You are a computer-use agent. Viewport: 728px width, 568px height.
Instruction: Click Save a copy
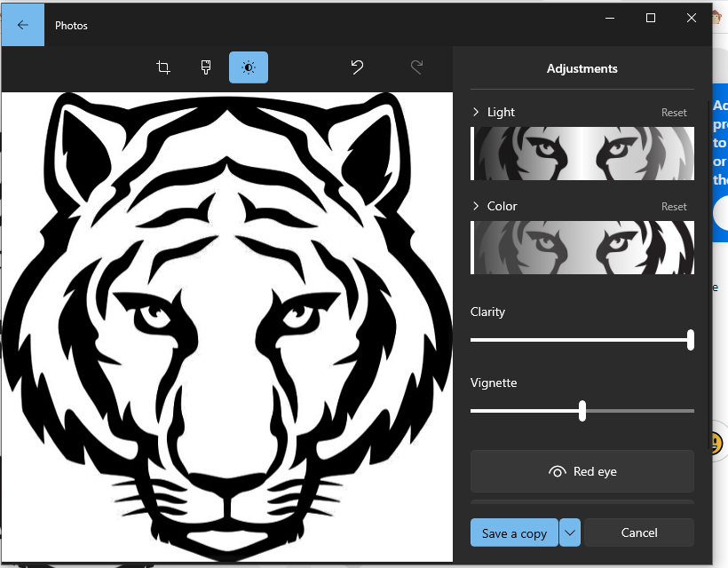point(515,532)
